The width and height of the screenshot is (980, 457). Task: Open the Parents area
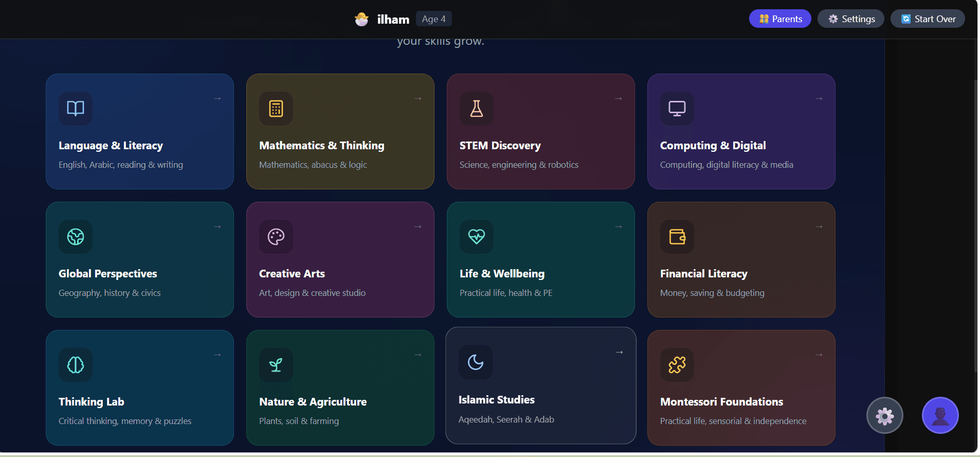coord(780,19)
